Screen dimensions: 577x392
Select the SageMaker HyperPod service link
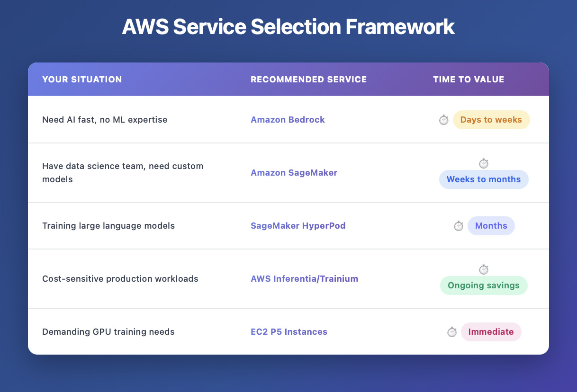click(x=298, y=226)
